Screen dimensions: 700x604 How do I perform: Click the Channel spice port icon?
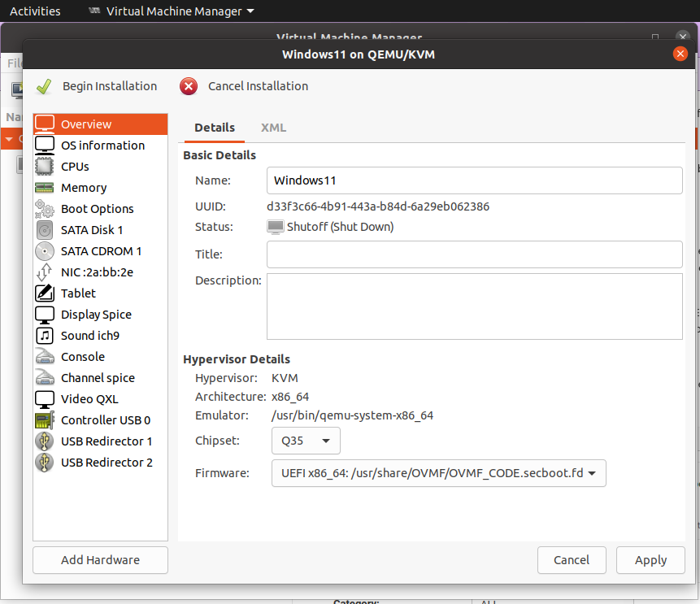pos(45,378)
